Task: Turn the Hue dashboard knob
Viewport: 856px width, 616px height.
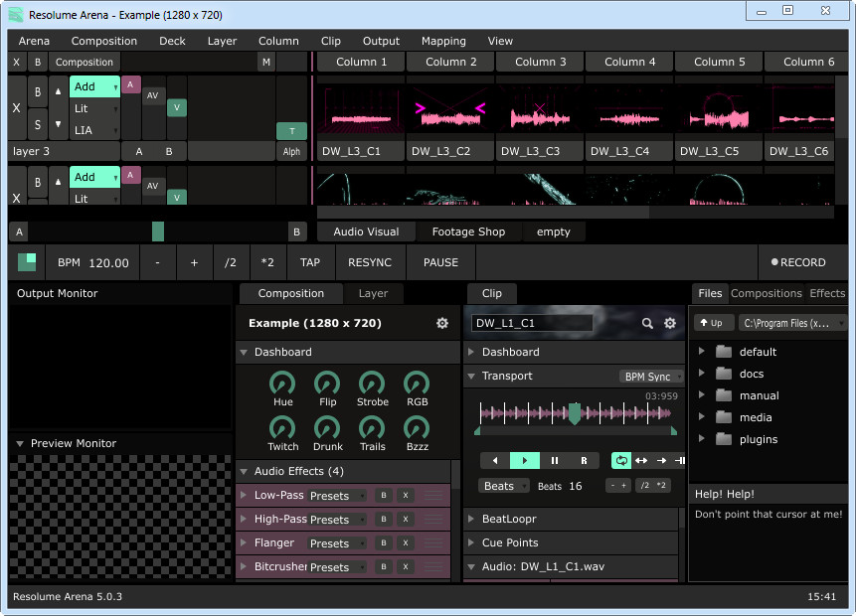Action: pyautogui.click(x=283, y=384)
